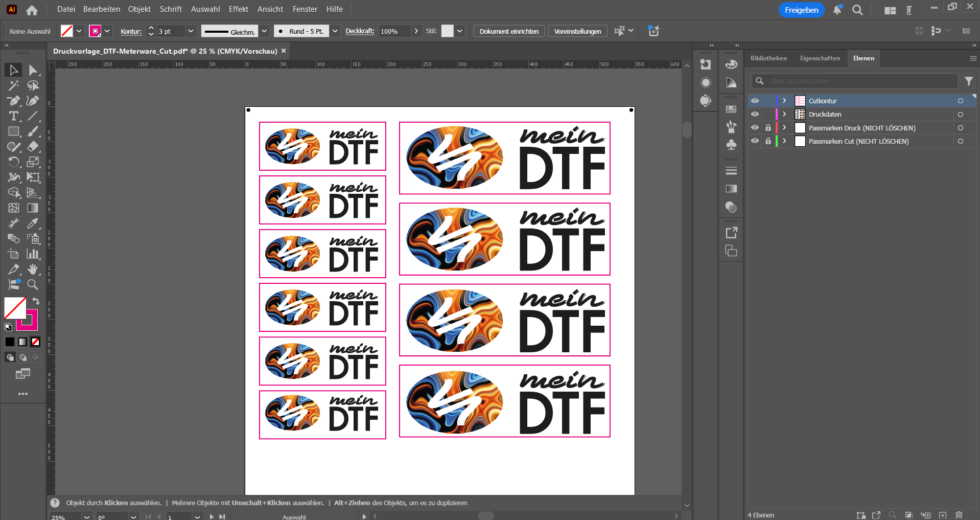Click the Deckkraft label link
The image size is (980, 520).
coord(360,31)
